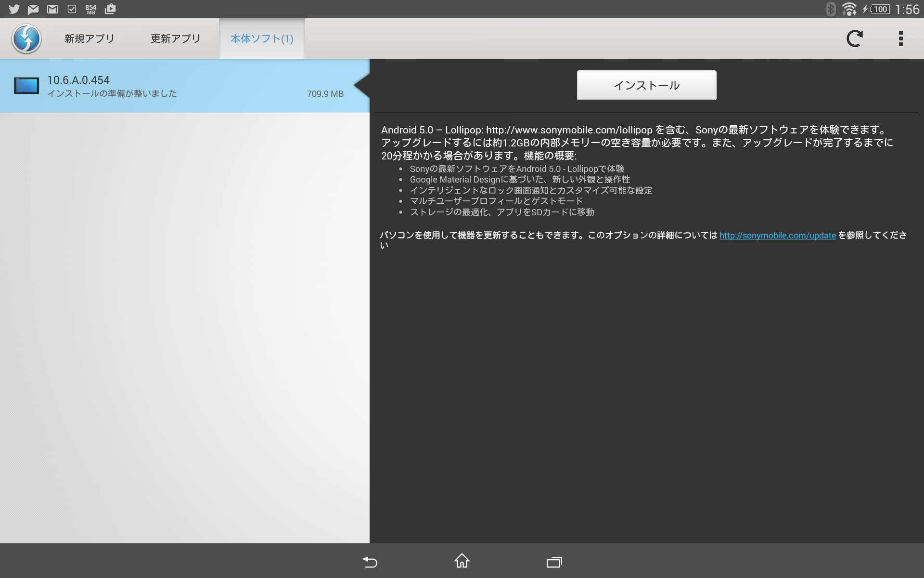924x578 pixels.
Task: Tap the battery 100 indicator
Action: click(880, 9)
